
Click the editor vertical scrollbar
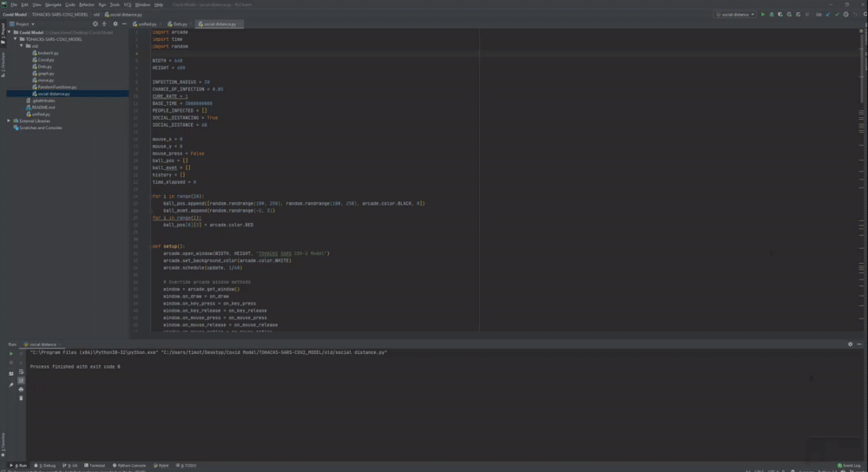(861, 67)
